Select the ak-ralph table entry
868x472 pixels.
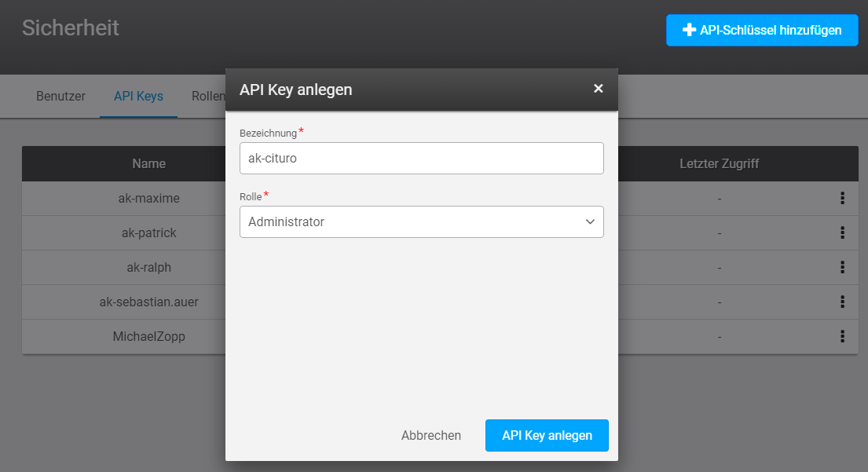tap(148, 268)
